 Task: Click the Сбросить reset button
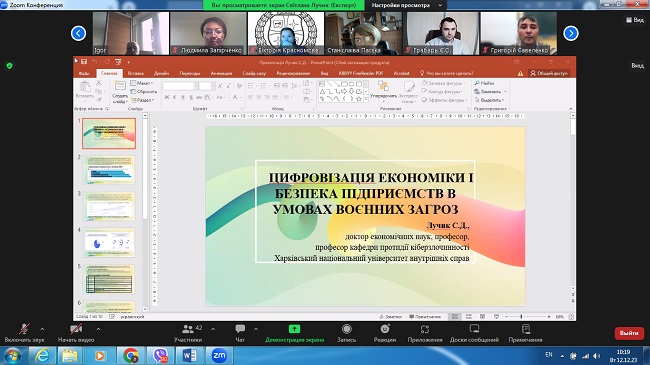(144, 92)
